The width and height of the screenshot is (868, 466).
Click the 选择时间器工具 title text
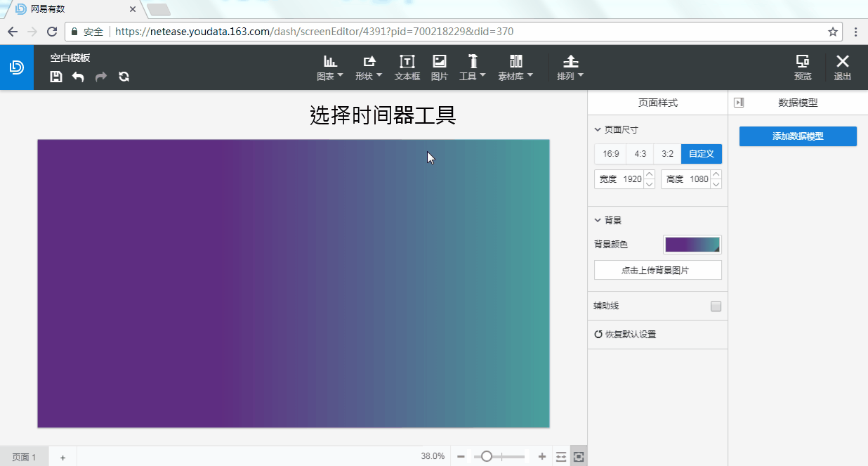(x=383, y=115)
